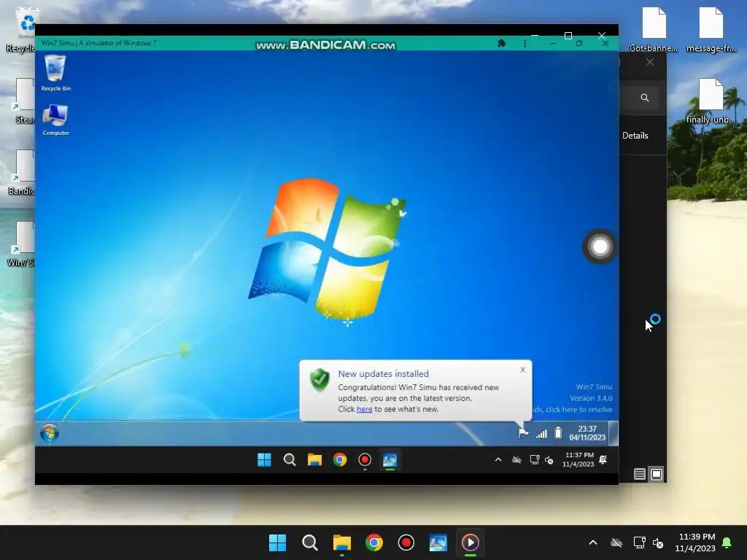Open Action Center flag in Win7 tray
Viewport: 747px width, 560px height.
(x=523, y=433)
